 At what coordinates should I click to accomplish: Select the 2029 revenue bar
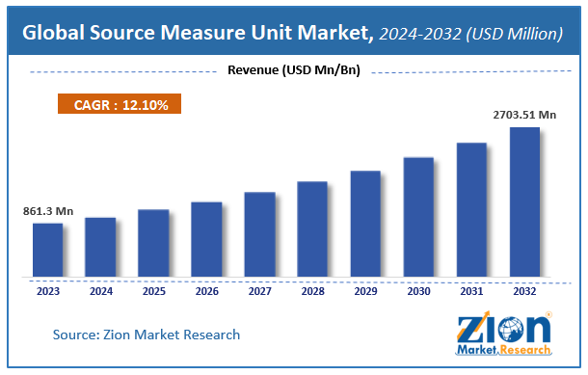pyautogui.click(x=365, y=225)
